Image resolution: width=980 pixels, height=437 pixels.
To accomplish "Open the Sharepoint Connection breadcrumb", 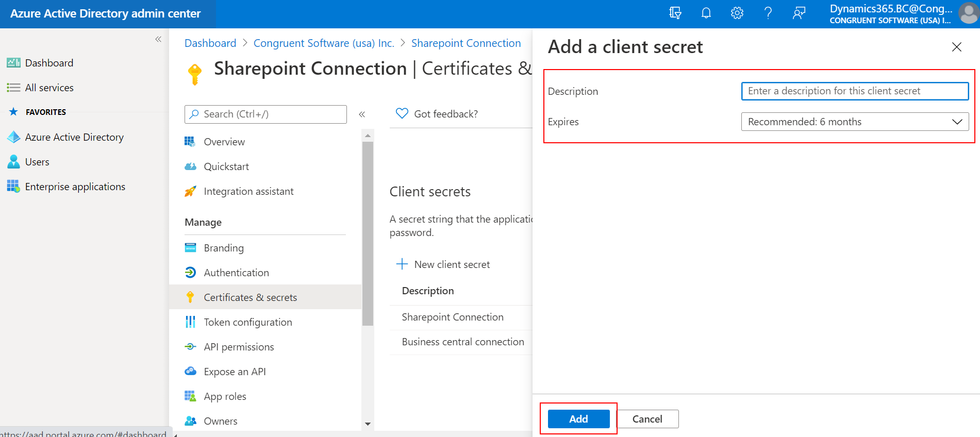I will pos(466,43).
